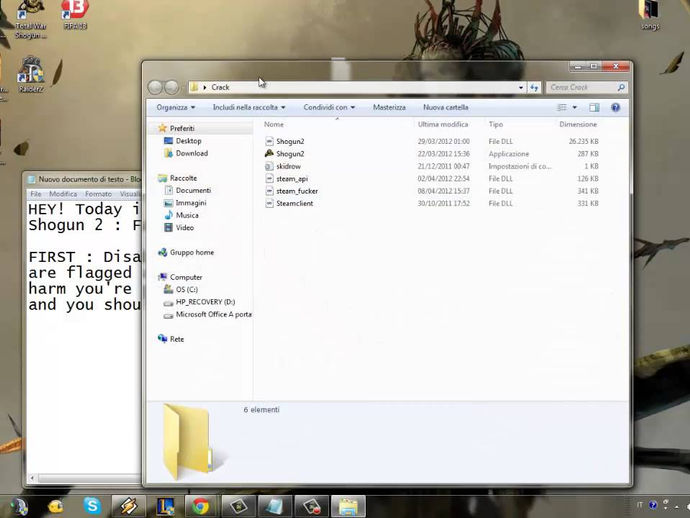Sort by the Nome column header
The width and height of the screenshot is (690, 518).
click(274, 125)
